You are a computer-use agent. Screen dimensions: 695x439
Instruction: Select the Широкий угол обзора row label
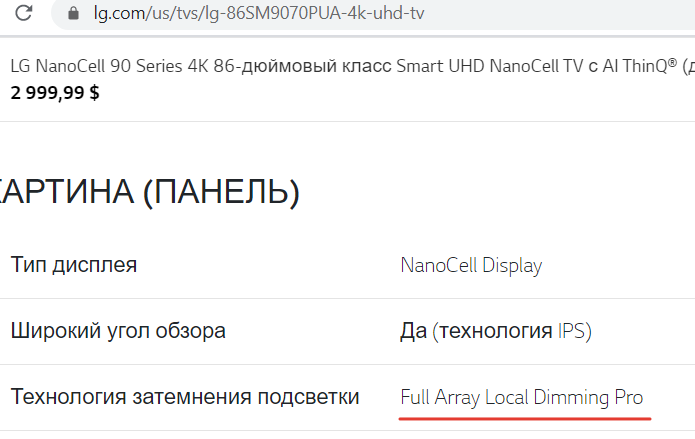[118, 330]
